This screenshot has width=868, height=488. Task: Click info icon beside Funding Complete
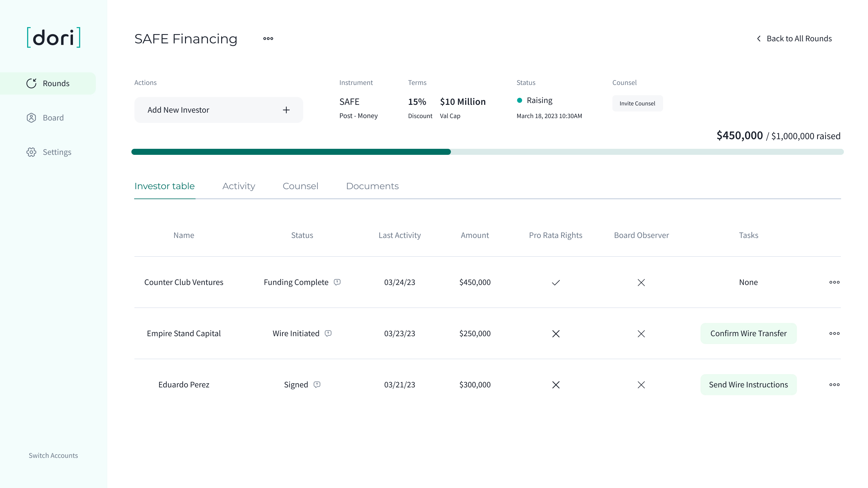(x=337, y=282)
